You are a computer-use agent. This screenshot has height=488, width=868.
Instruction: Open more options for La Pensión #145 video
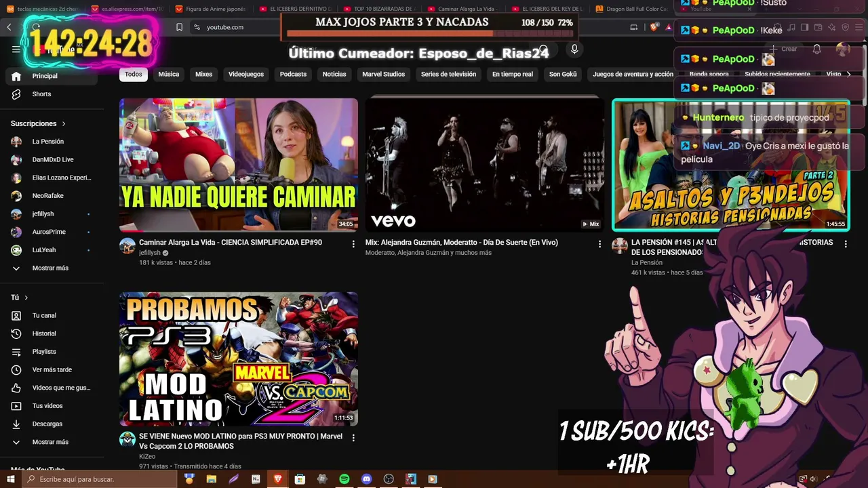[845, 244]
